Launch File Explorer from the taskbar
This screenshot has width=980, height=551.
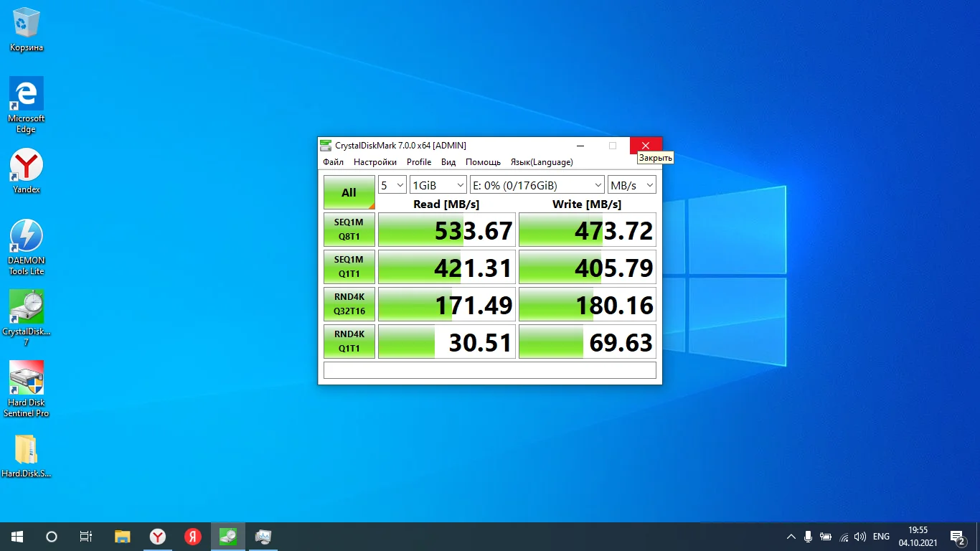point(123,537)
